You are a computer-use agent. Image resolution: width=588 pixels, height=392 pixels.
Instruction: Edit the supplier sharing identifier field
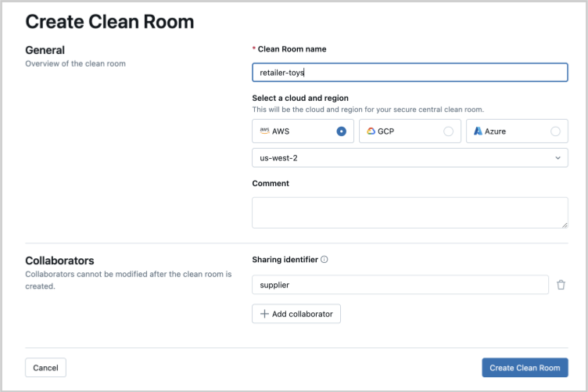[400, 285]
